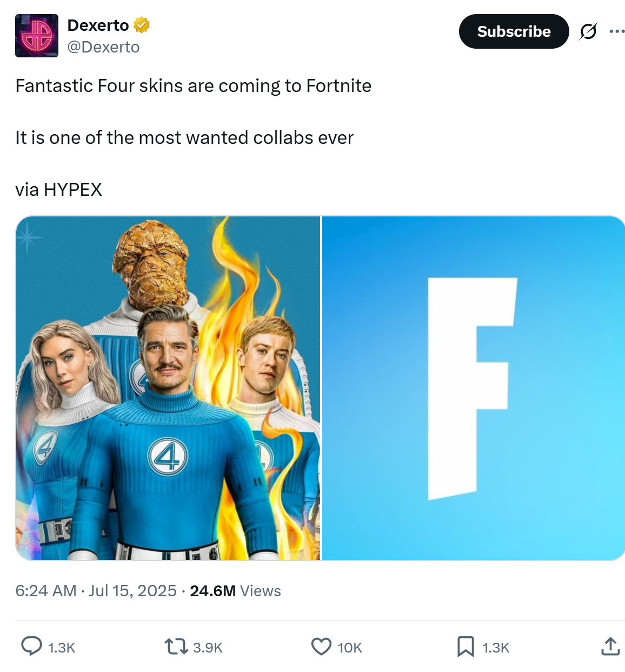Image resolution: width=625 pixels, height=672 pixels.
Task: Click the 1.3K replies count
Action: click(x=62, y=648)
